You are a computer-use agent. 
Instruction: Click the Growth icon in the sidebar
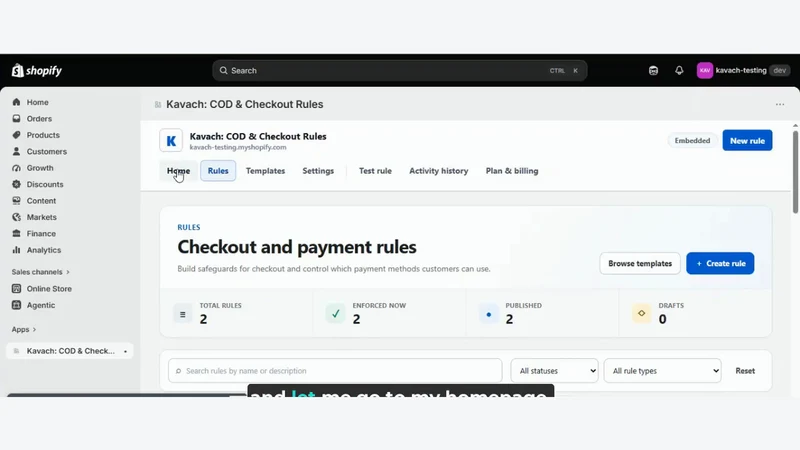[x=16, y=168]
